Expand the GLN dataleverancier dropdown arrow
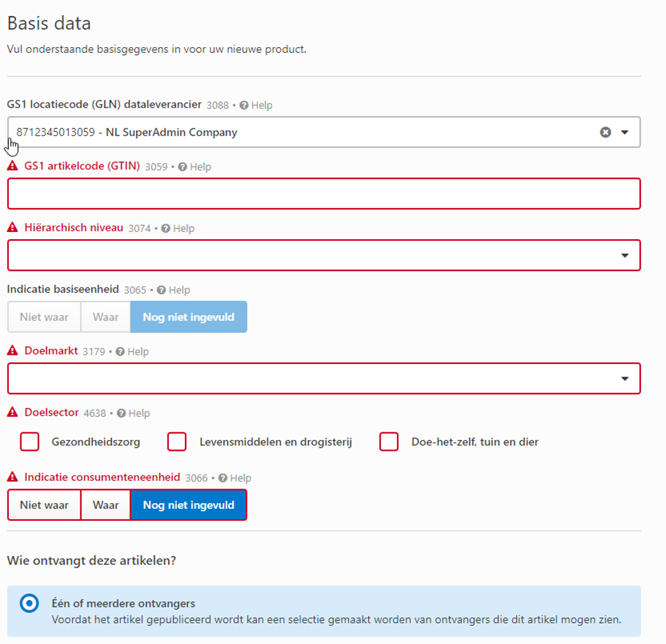666x644 pixels. tap(625, 132)
